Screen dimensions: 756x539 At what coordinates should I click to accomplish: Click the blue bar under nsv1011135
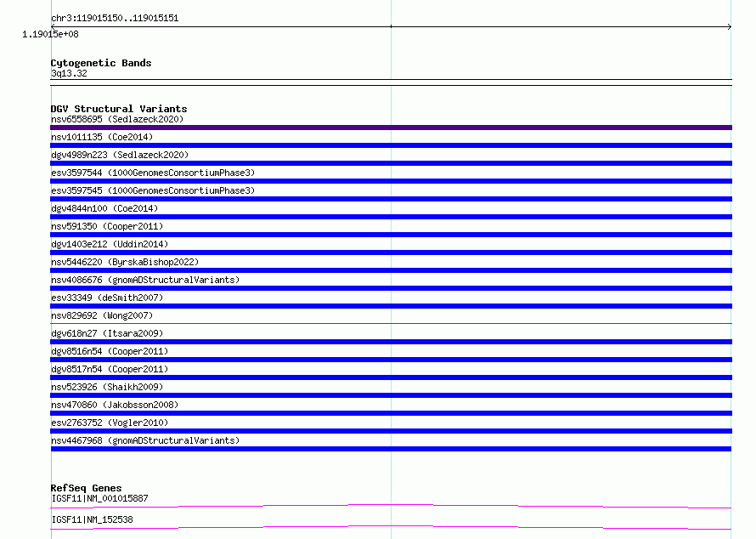[x=391, y=145]
